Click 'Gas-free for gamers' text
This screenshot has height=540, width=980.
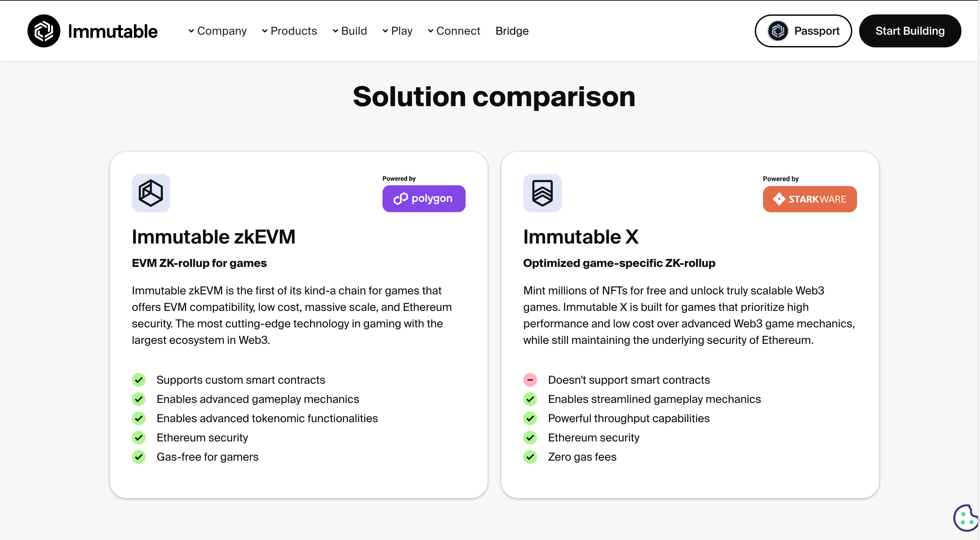pyautogui.click(x=208, y=457)
